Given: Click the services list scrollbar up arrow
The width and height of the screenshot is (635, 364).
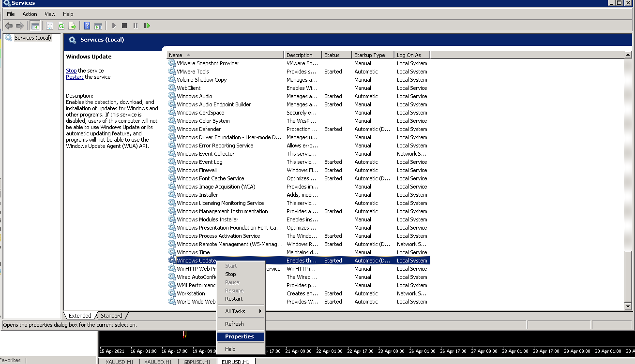Looking at the screenshot, I should pos(628,55).
